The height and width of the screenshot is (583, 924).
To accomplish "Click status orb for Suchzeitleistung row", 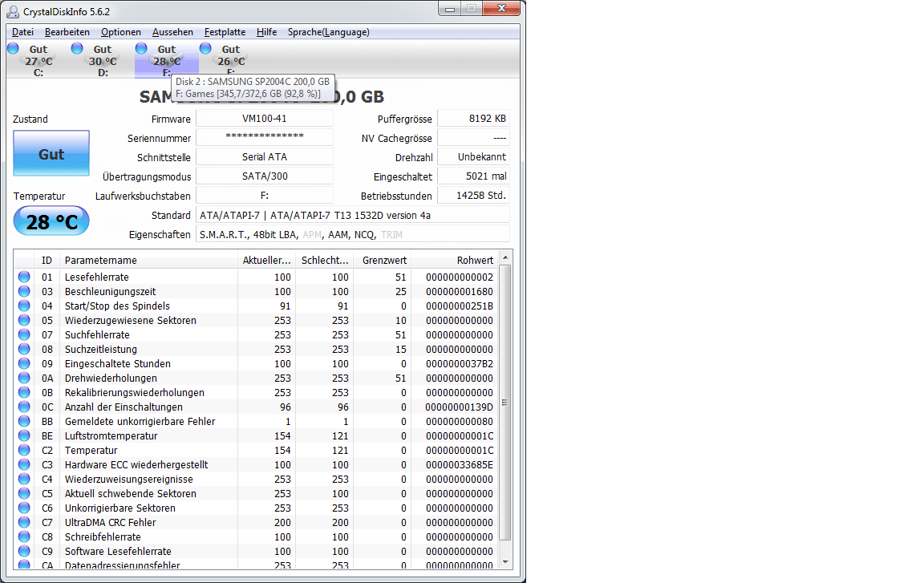I will pos(24,349).
